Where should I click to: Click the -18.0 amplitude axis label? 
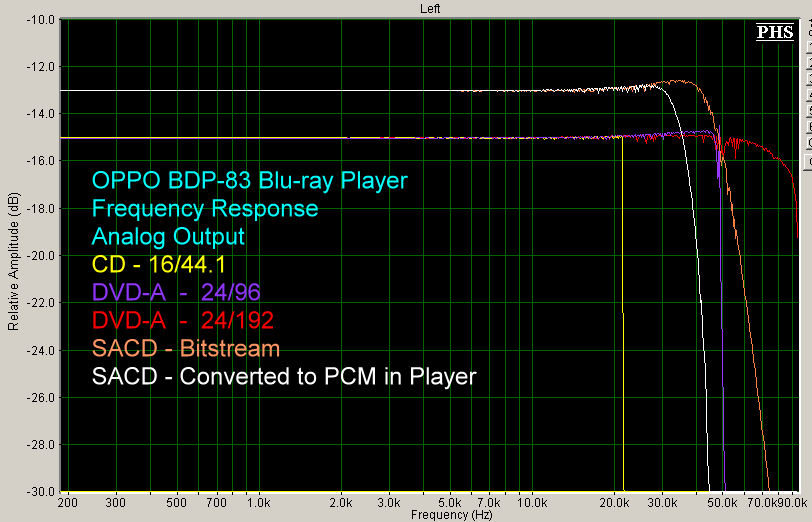(x=40, y=209)
